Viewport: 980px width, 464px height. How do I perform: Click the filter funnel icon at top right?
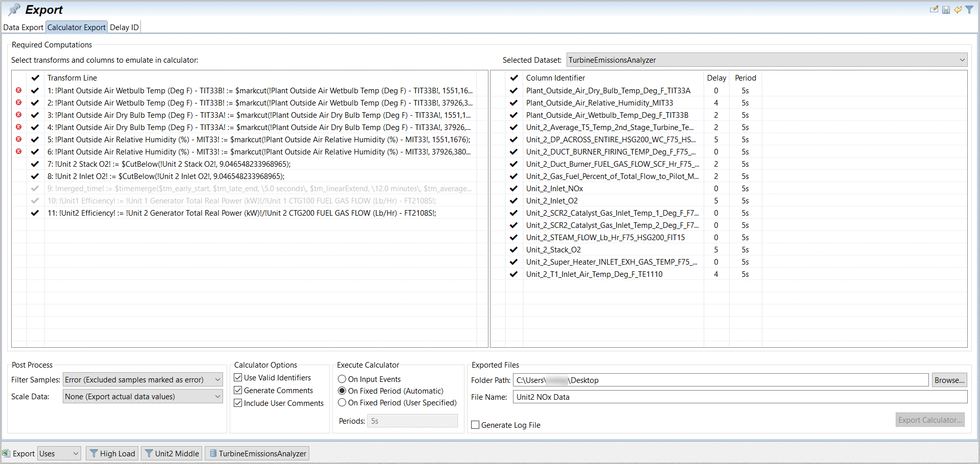coord(969,10)
